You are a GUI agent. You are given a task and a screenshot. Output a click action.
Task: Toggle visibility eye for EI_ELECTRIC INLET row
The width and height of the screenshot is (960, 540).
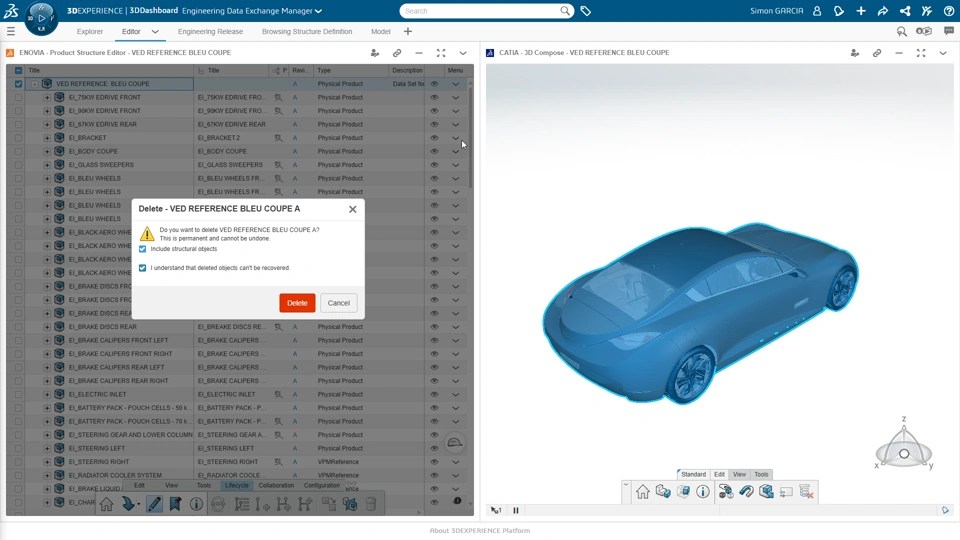pos(435,394)
